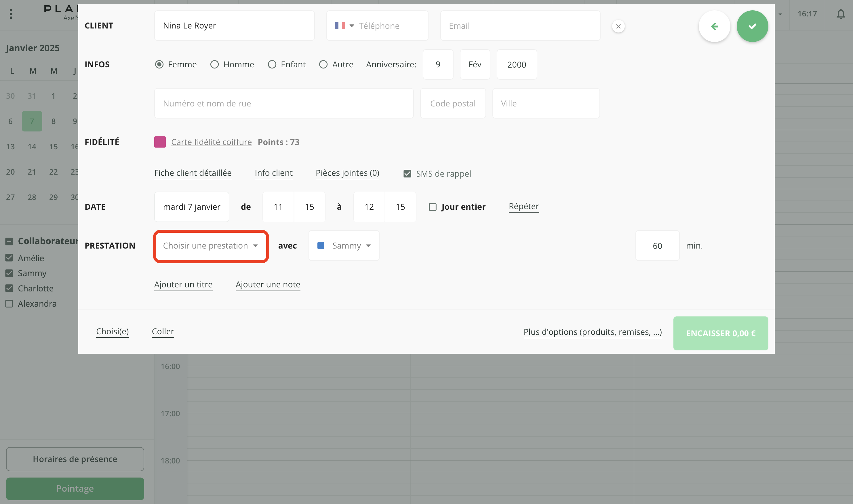Click the green checkmark confirm button
The width and height of the screenshot is (853, 504).
752,26
